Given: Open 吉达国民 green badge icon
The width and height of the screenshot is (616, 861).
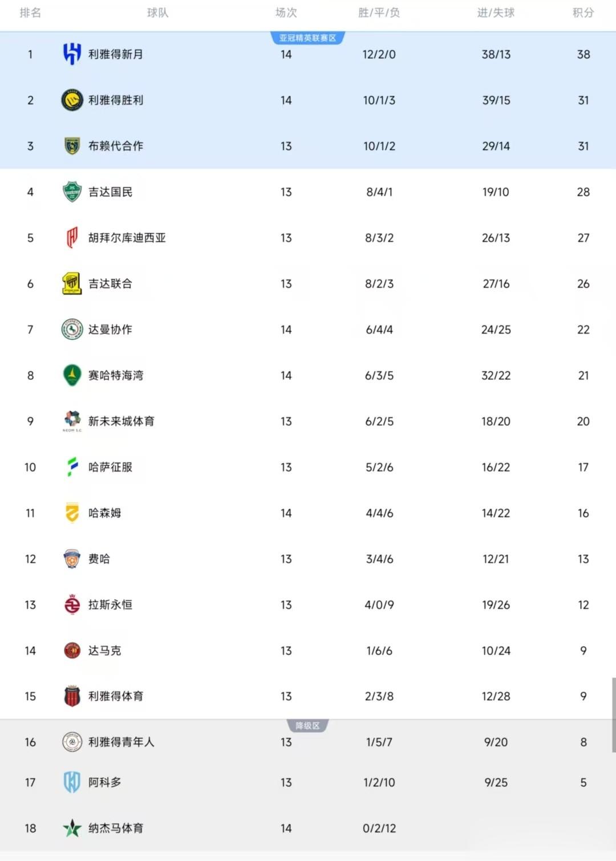Looking at the screenshot, I should (72, 192).
